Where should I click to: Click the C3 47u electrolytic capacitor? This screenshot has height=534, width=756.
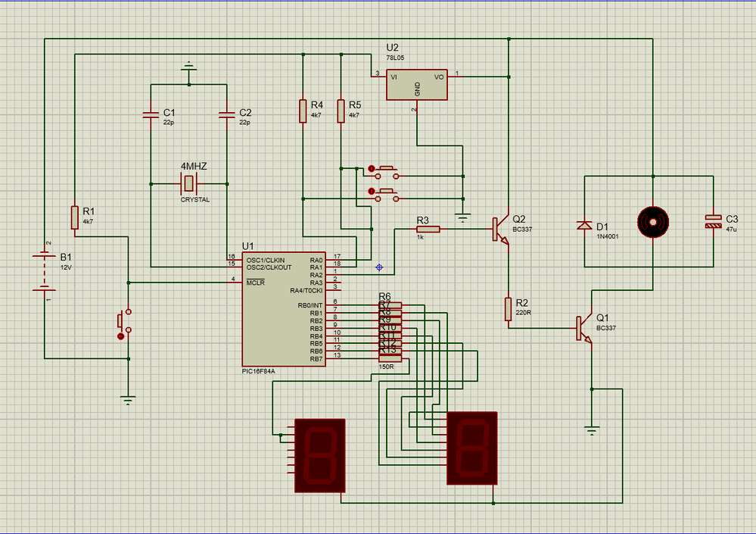713,221
